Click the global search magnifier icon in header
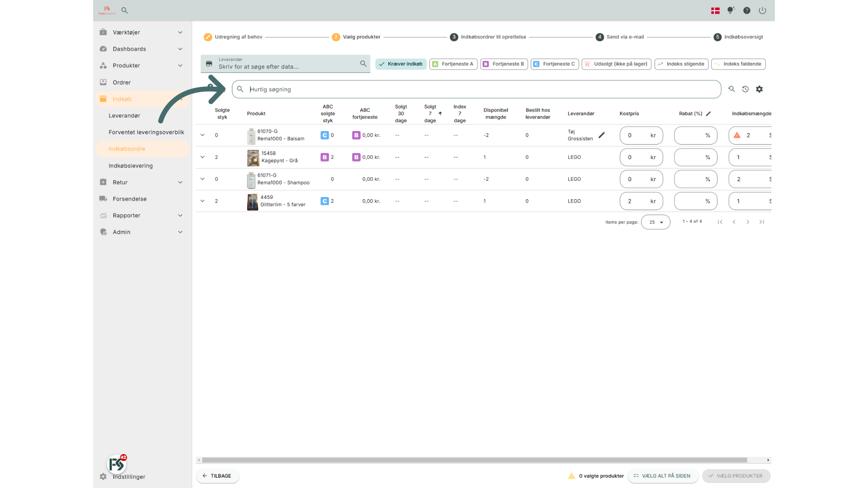Screen dimensions: 868x488 point(125,10)
